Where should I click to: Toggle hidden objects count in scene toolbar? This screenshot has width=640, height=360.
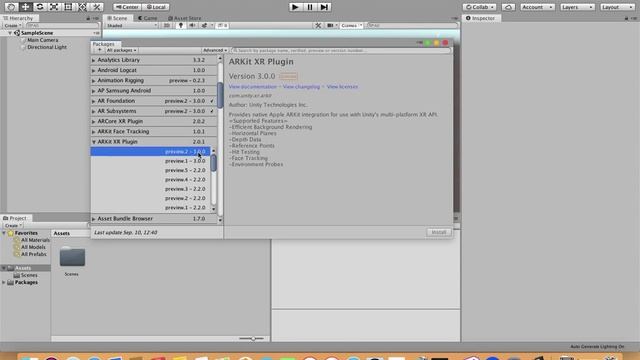[222, 25]
